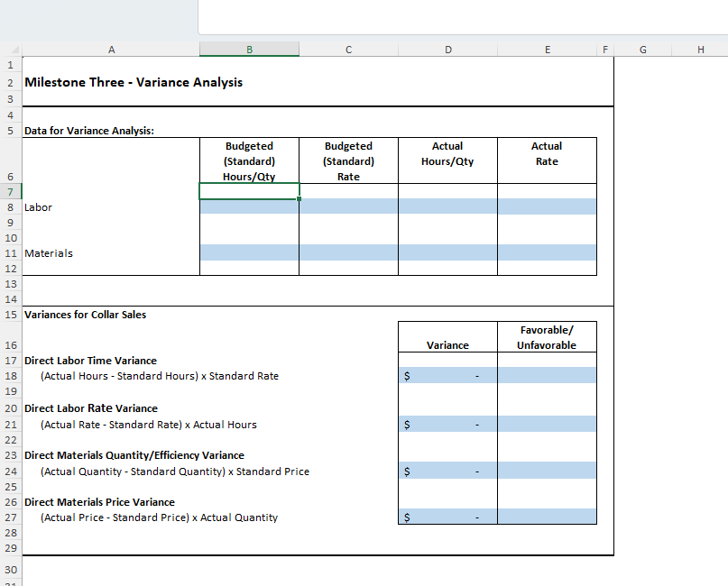
Task: Select Materials Budgeted Hours/Qty blue cell
Action: [x=249, y=252]
